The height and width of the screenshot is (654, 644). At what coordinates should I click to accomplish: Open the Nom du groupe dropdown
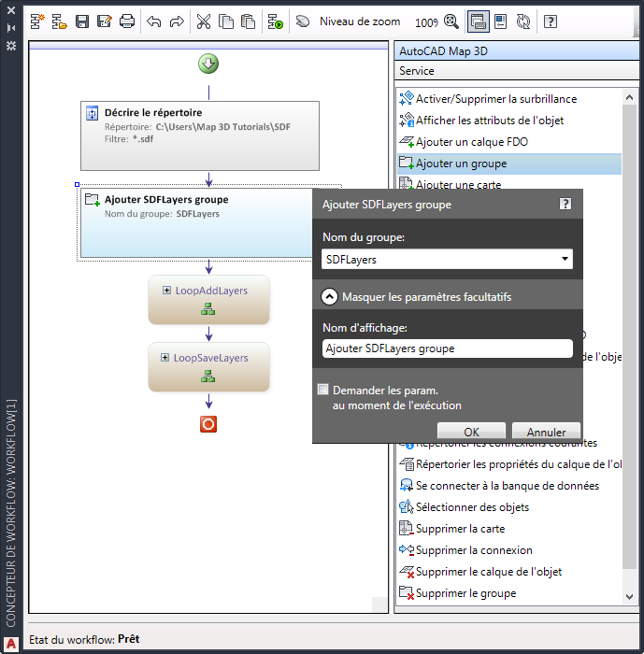(x=565, y=259)
